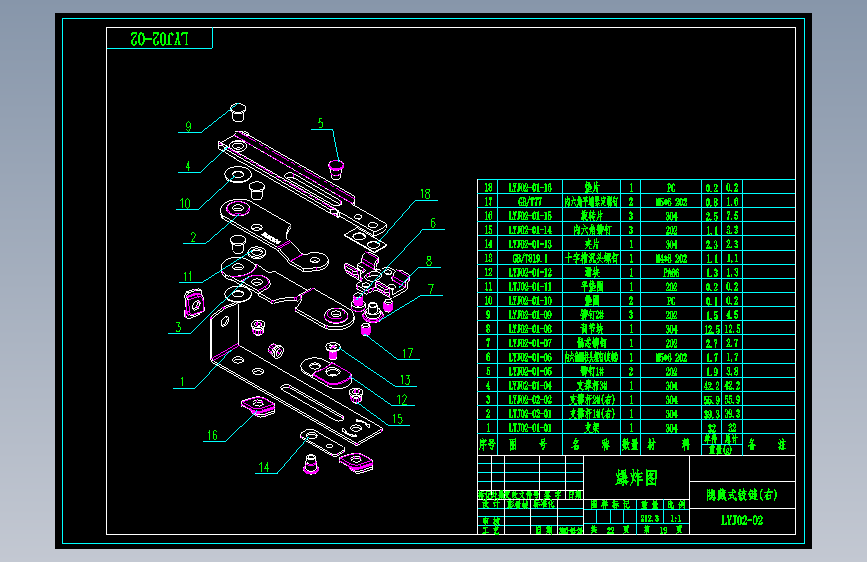Select the 数量 column header
This screenshot has height=562, width=867.
[x=630, y=444]
